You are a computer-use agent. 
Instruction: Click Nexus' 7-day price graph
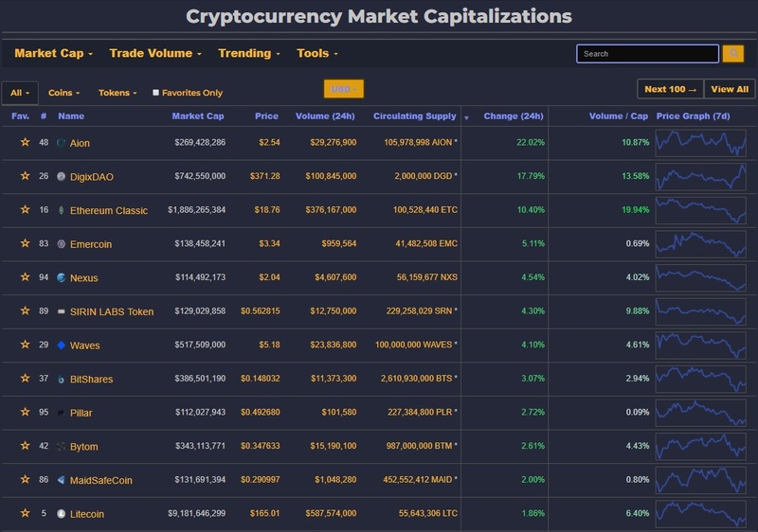(x=700, y=277)
